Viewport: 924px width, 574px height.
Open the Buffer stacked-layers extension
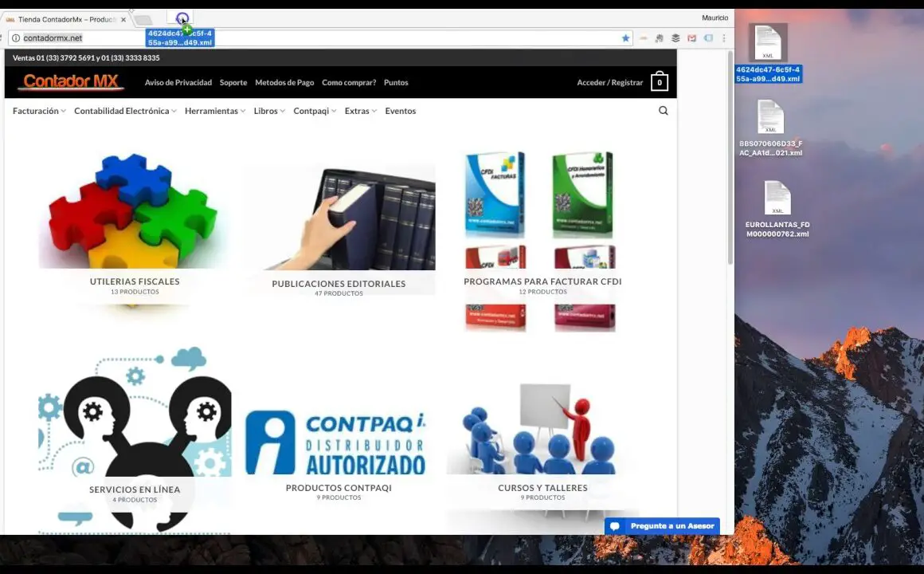point(675,37)
